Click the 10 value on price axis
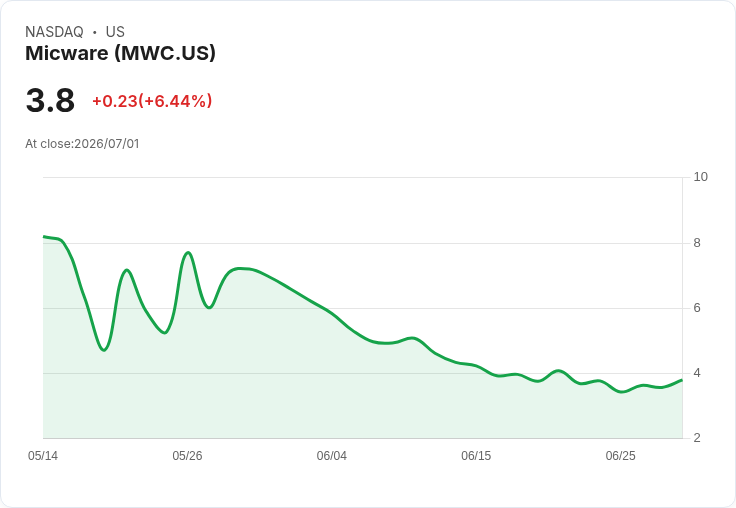Screen dimensions: 736x508 700,177
